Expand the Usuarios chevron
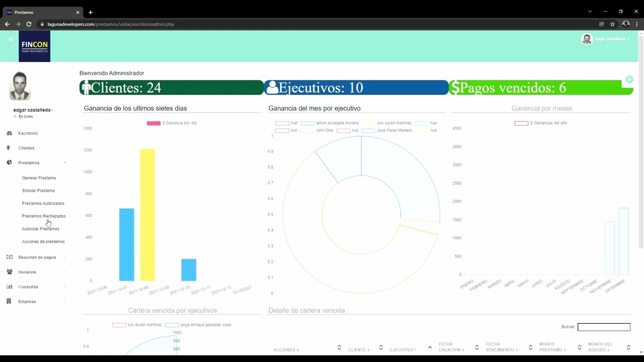This screenshot has height=362, width=644. tap(64, 272)
